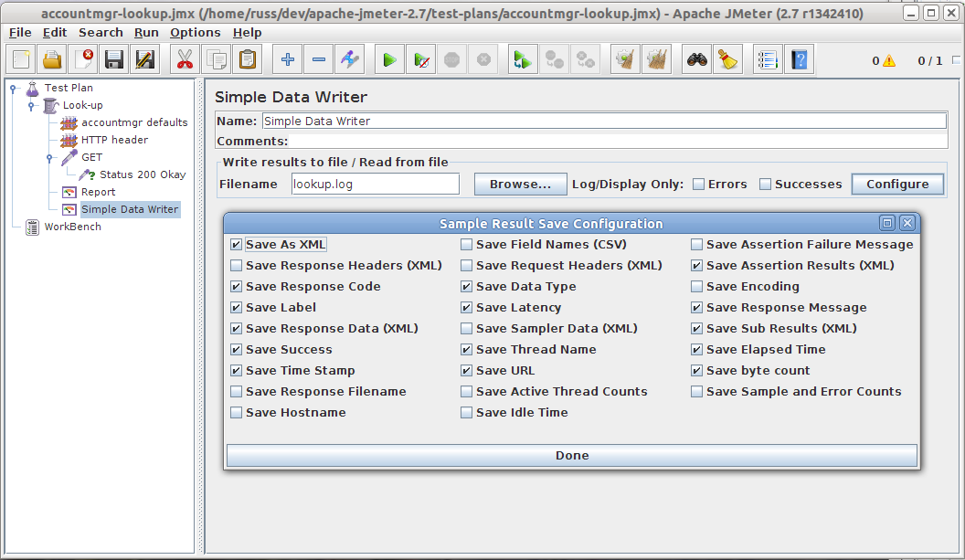Cut the selection with the scissors icon
The image size is (965, 560).
coord(185,59)
